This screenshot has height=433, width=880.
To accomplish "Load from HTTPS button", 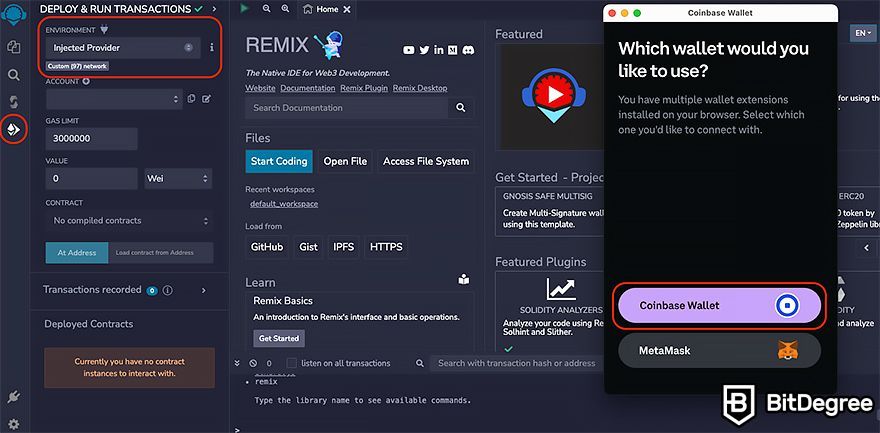I will 386,247.
